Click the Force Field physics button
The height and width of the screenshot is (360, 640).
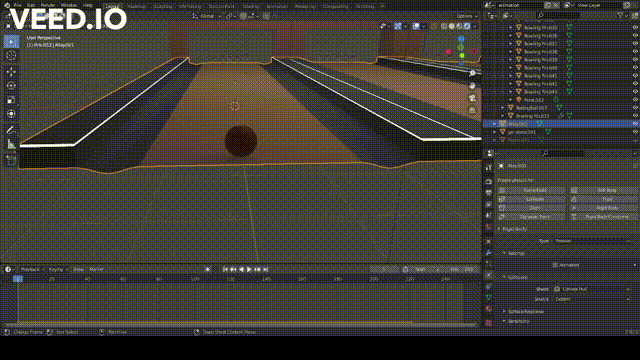[532, 190]
